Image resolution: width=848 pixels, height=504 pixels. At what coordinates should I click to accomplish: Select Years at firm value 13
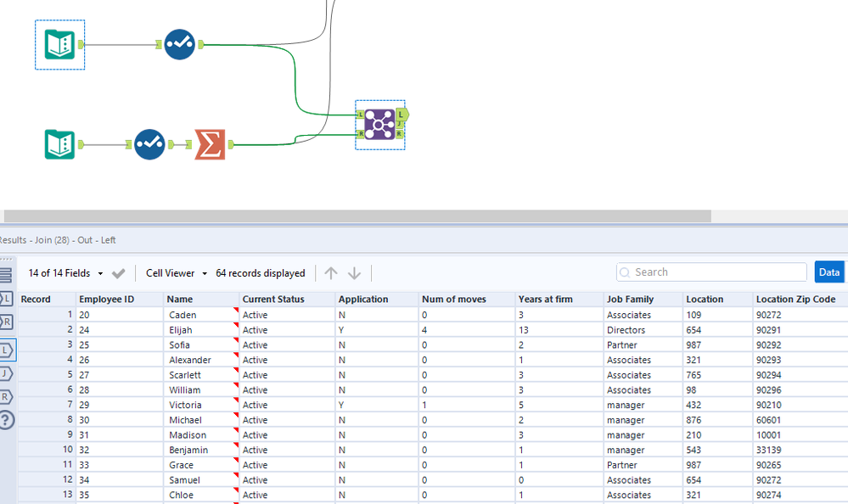(x=559, y=330)
